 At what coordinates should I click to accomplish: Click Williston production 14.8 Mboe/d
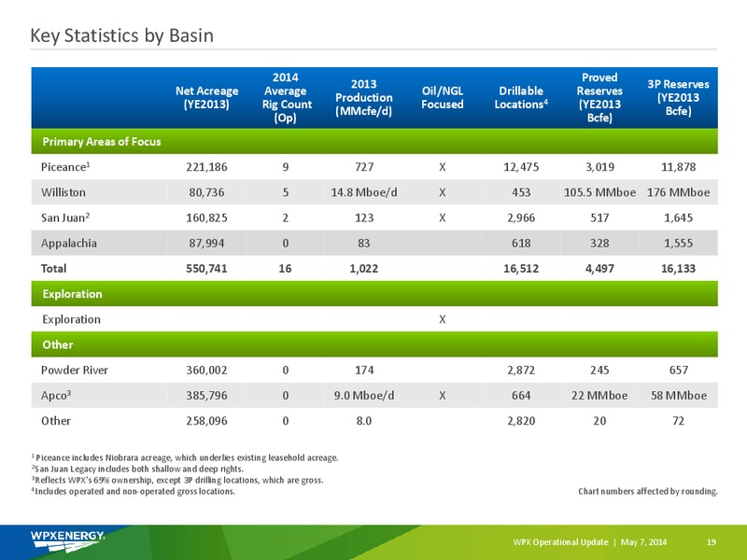pos(364,192)
